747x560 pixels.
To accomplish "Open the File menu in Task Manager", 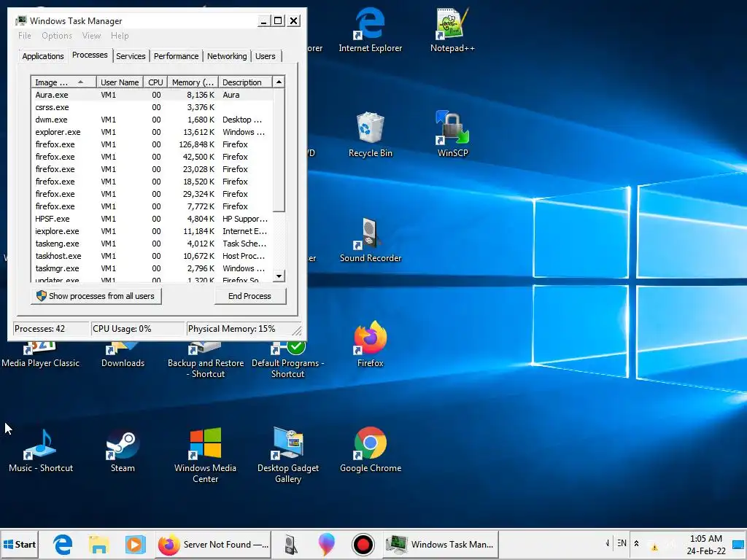I will [24, 36].
